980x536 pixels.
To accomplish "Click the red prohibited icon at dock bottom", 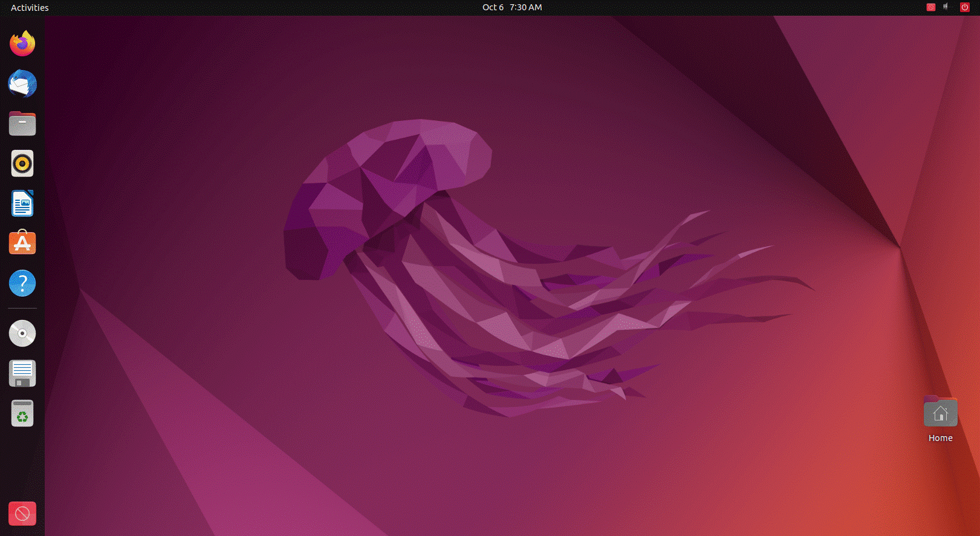I will click(x=22, y=514).
